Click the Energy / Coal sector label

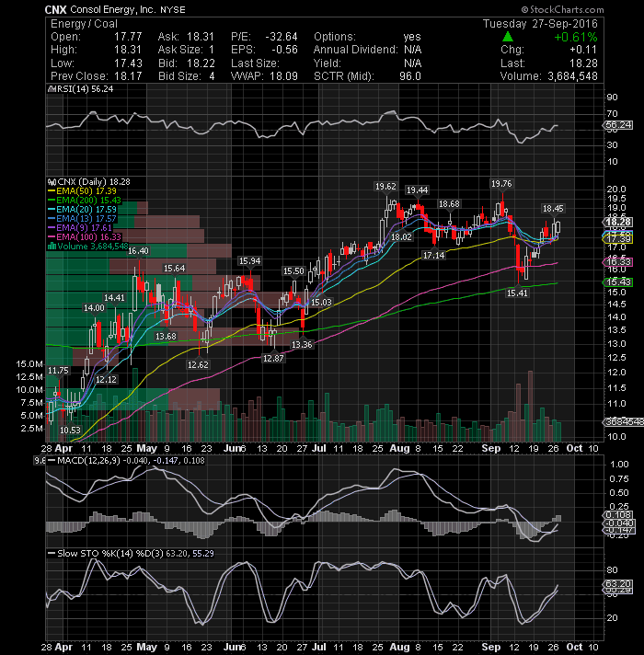tap(84, 24)
